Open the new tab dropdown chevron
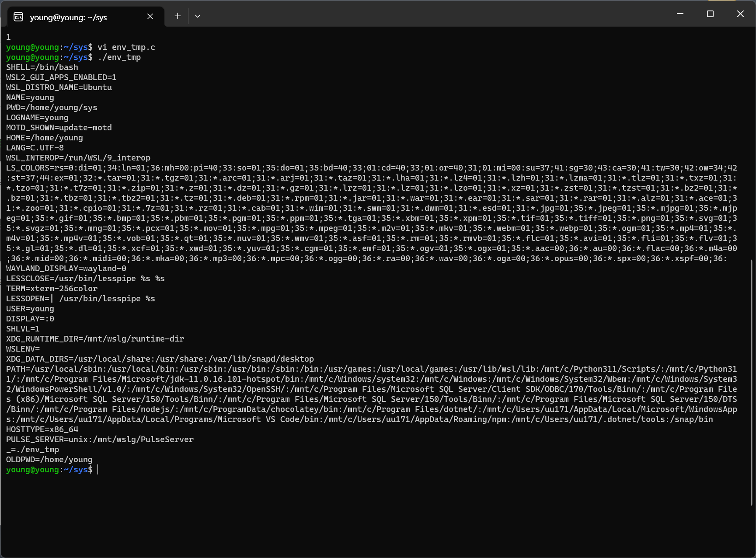Screen dimensions: 756x558 (x=198, y=16)
